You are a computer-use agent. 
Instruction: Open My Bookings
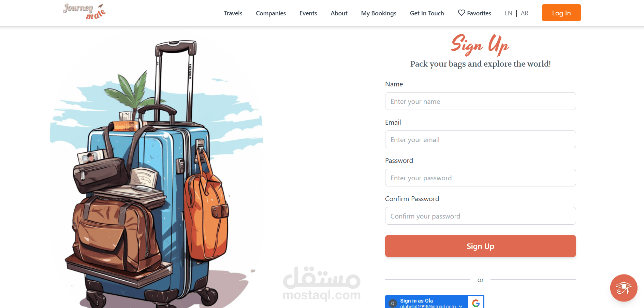pos(379,13)
